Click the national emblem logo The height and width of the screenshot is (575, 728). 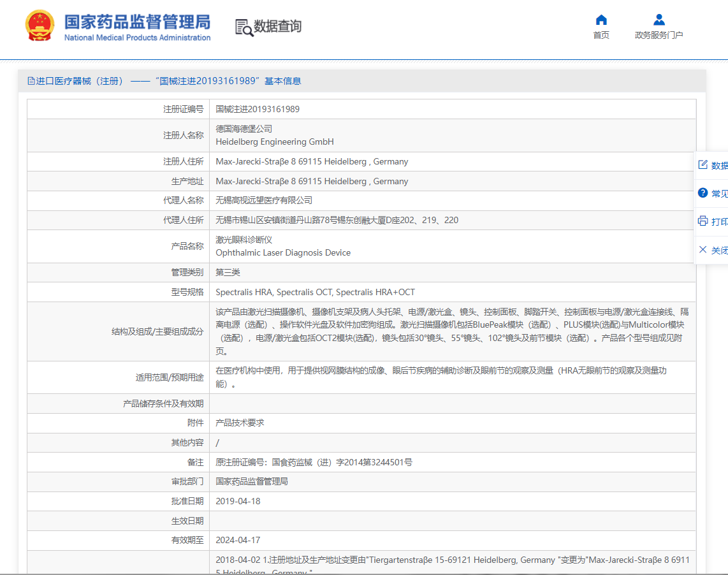coord(40,26)
